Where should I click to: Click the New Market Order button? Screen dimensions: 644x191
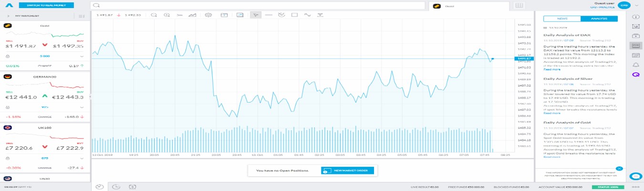pyautogui.click(x=347, y=170)
